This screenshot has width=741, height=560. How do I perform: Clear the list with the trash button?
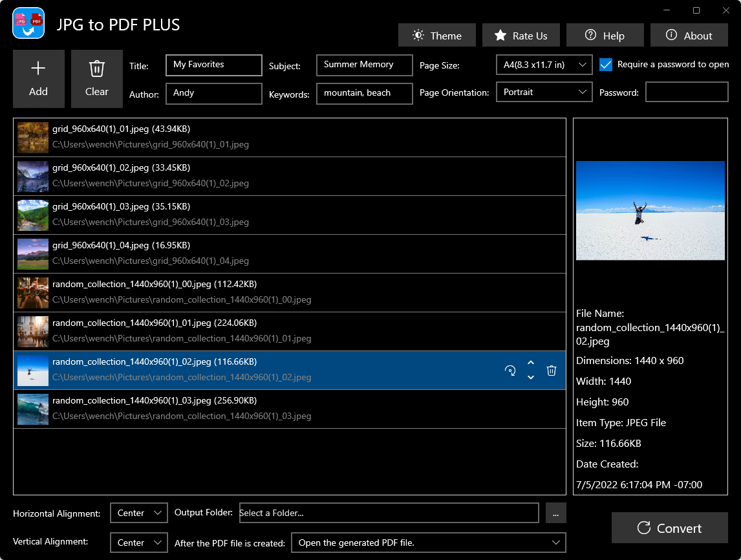[97, 79]
